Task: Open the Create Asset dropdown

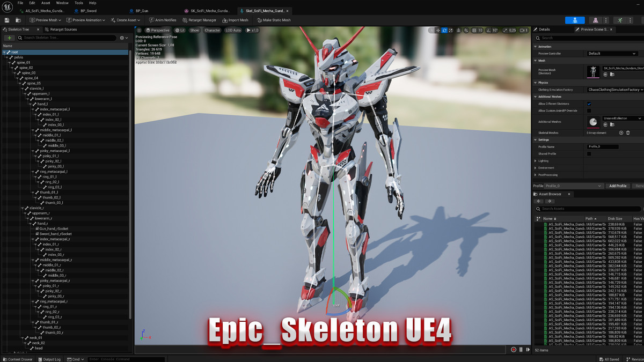Action: (x=125, y=20)
